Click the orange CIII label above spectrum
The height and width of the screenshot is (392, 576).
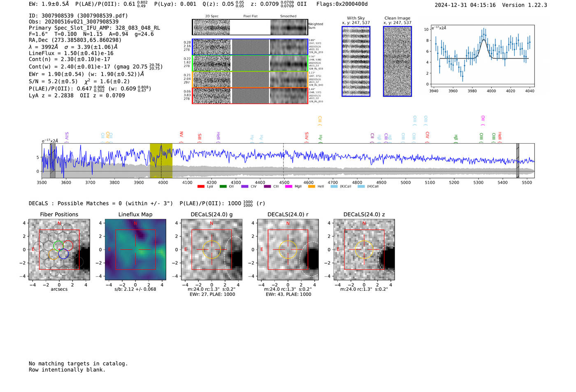pyautogui.click(x=320, y=121)
